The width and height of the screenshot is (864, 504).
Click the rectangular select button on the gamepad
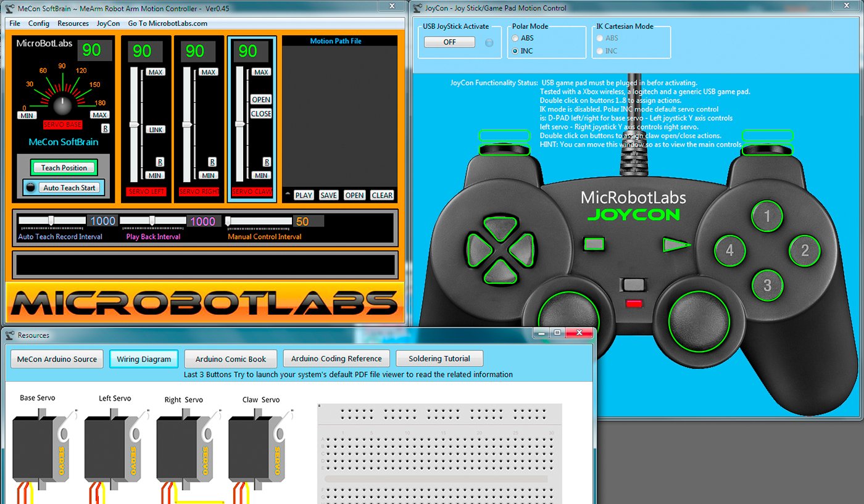coord(594,244)
